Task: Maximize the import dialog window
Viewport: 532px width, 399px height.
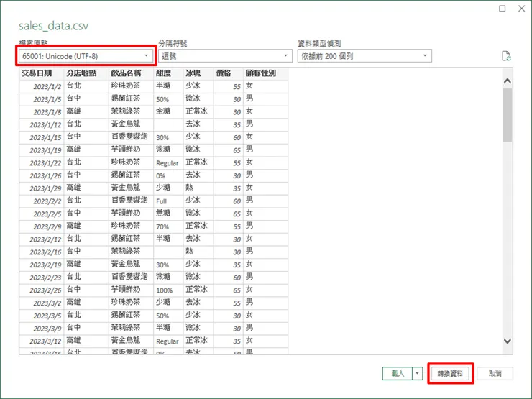Action: tap(502, 9)
